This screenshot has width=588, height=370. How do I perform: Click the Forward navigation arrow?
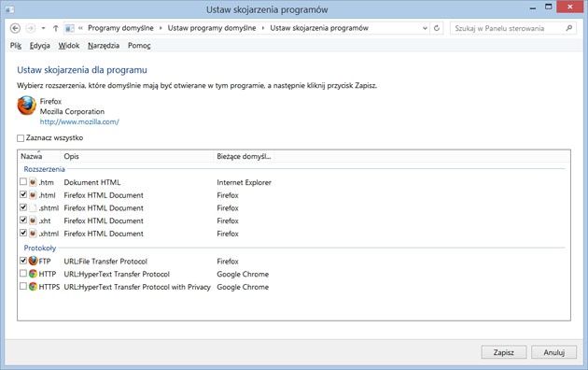(31, 28)
